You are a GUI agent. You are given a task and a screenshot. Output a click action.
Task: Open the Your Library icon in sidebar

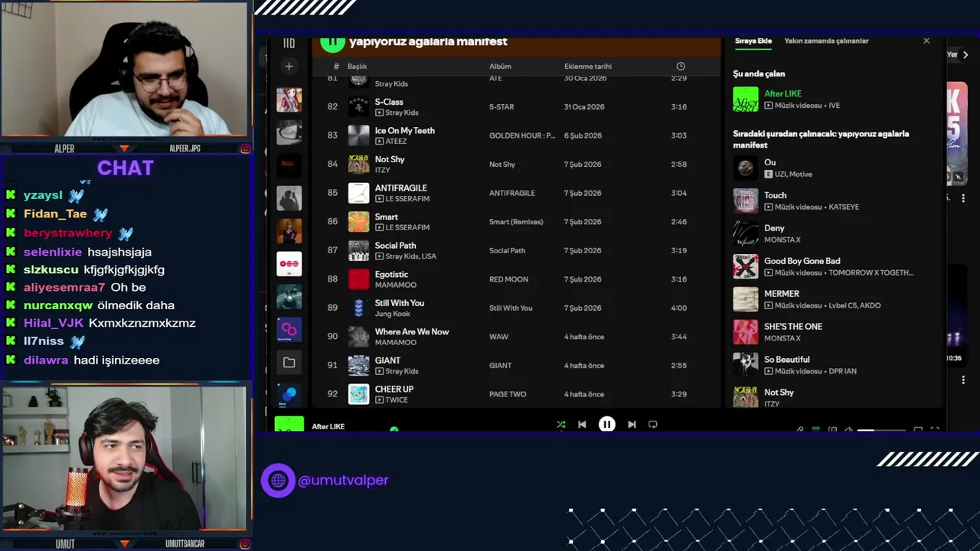tap(289, 43)
